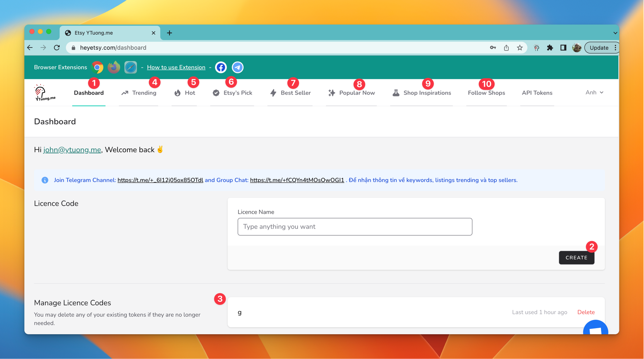Viewport: 644px width, 359px height.
Task: Click the share page icon in address bar
Action: [506, 47]
